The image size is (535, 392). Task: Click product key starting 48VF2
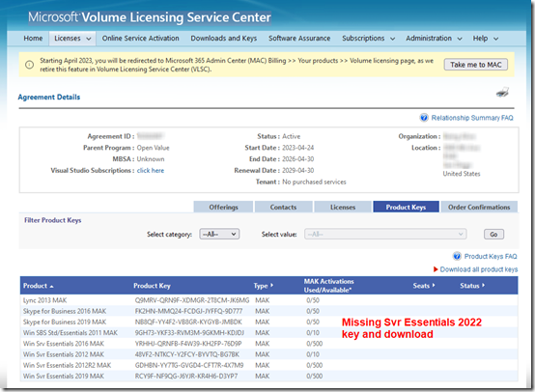187,354
